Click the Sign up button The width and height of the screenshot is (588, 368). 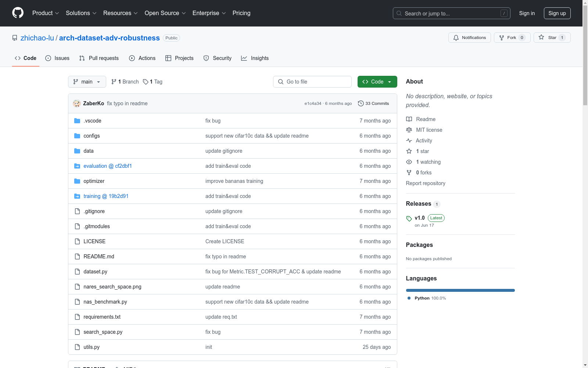pos(557,13)
